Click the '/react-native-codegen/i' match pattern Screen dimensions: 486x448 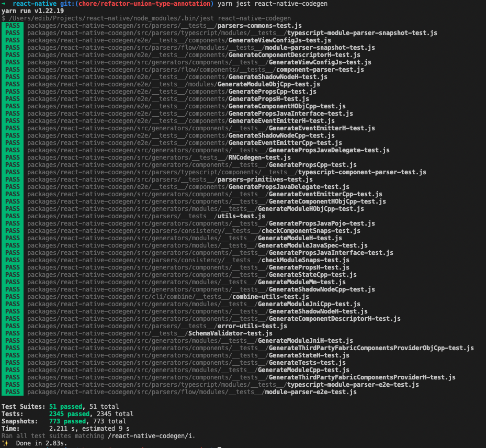click(x=150, y=436)
